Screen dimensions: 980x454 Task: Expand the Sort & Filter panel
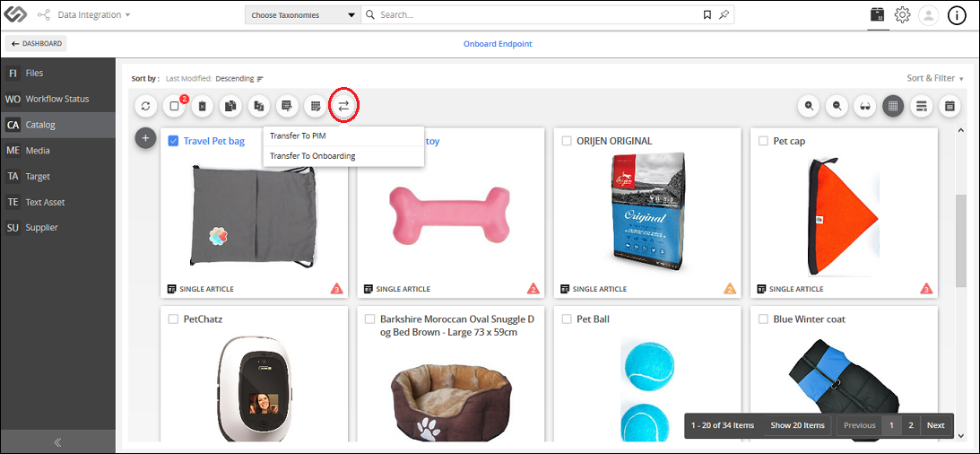(935, 78)
